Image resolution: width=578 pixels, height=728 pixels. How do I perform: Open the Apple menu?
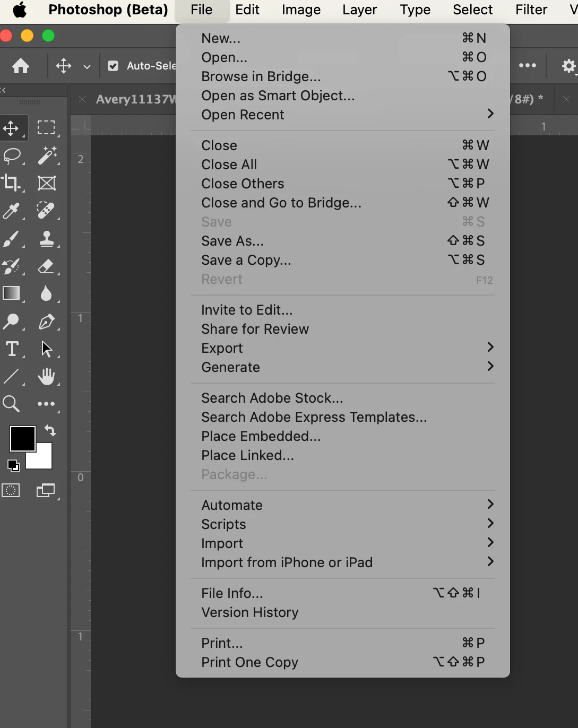tap(20, 10)
